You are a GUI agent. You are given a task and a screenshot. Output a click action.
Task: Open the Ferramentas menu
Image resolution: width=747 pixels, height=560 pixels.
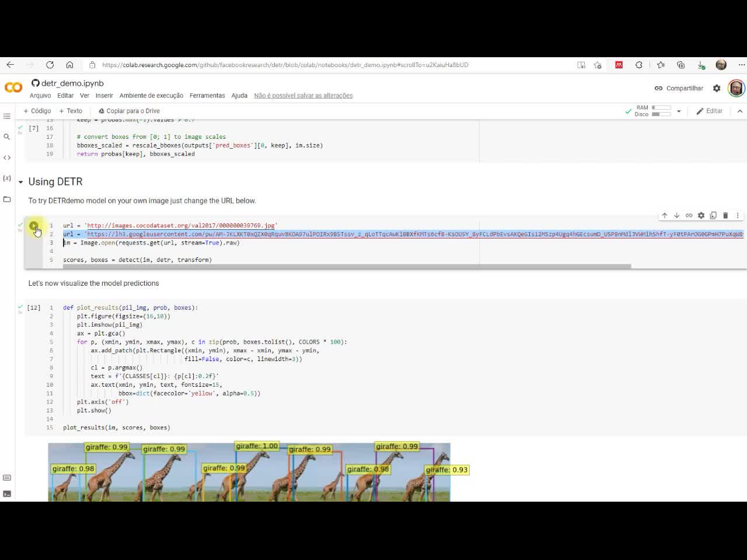click(207, 96)
